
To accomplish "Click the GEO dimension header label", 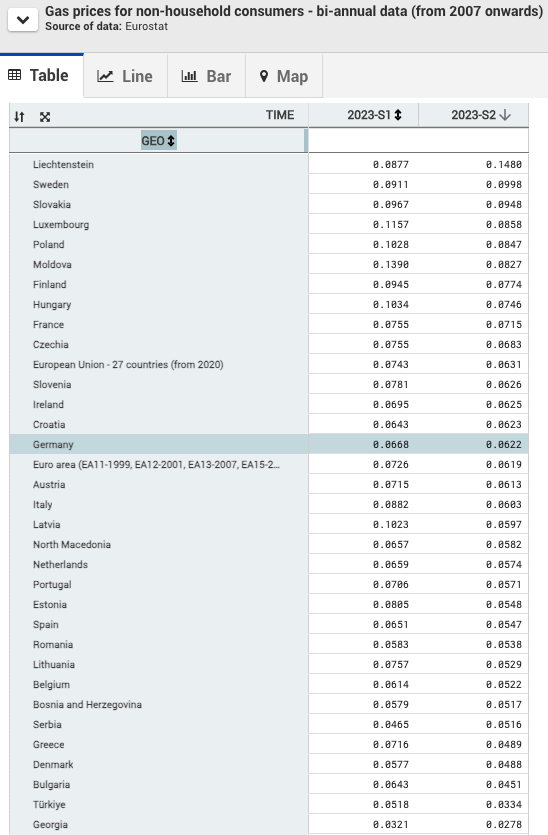I will [153, 141].
